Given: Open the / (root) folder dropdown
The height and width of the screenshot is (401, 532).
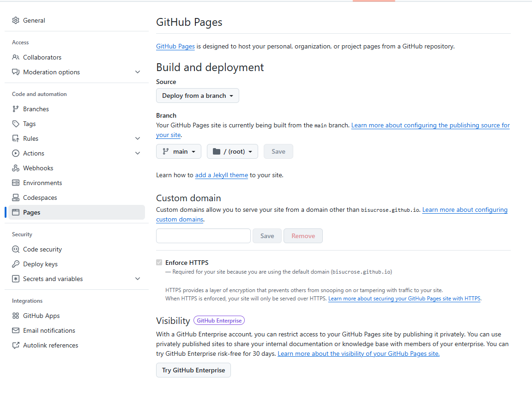Looking at the screenshot, I should click(x=232, y=151).
